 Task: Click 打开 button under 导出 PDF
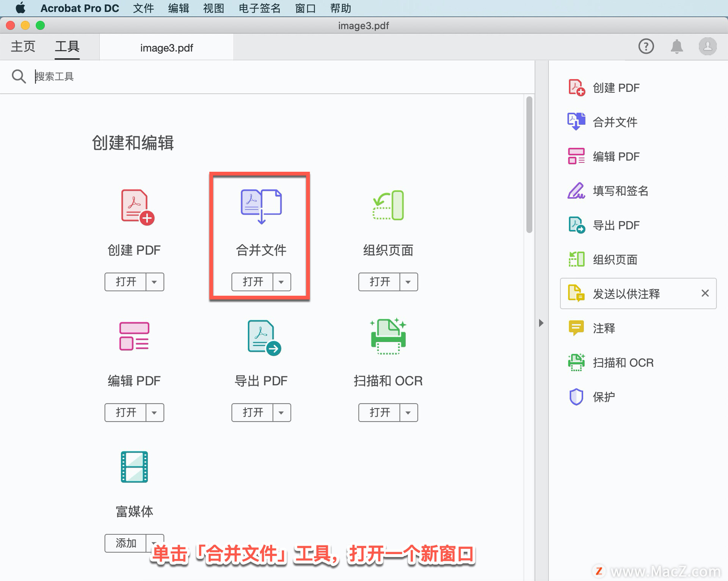253,412
